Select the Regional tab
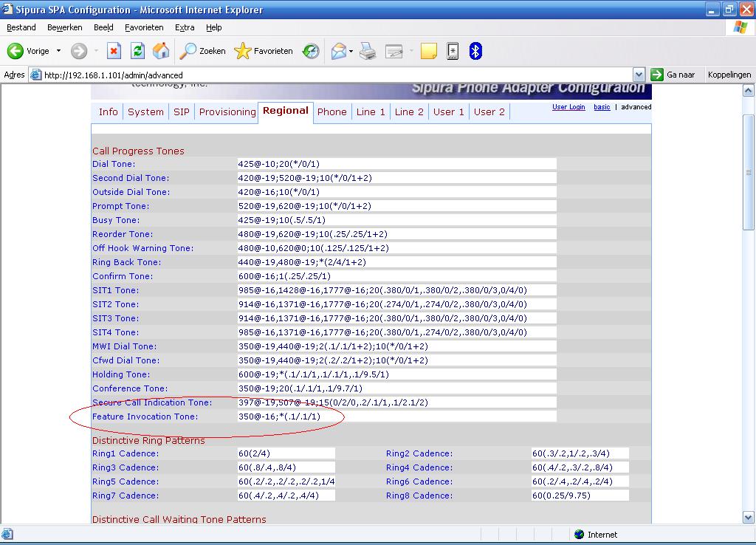Image resolution: width=756 pixels, height=545 pixels. (x=286, y=111)
